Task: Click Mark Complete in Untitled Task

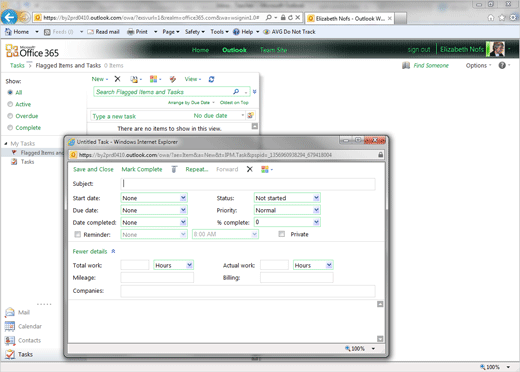Action: [142, 169]
